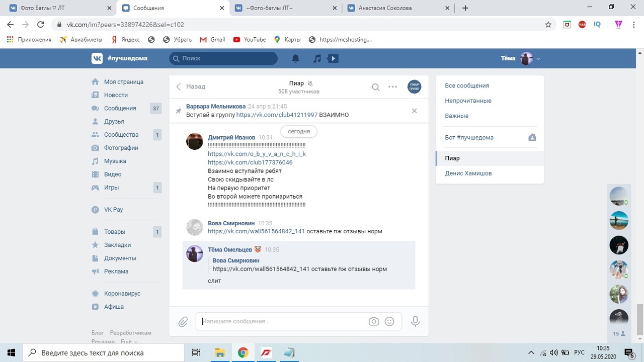Attach a file with the paperclip icon
The width and height of the screenshot is (644, 362).
coord(183,321)
